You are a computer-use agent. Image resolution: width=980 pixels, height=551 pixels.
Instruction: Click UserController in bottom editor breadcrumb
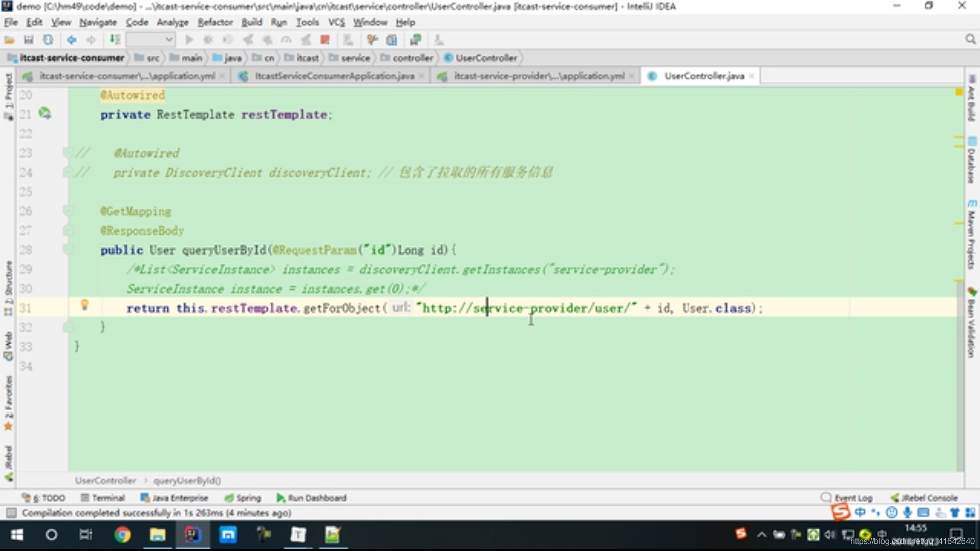105,481
